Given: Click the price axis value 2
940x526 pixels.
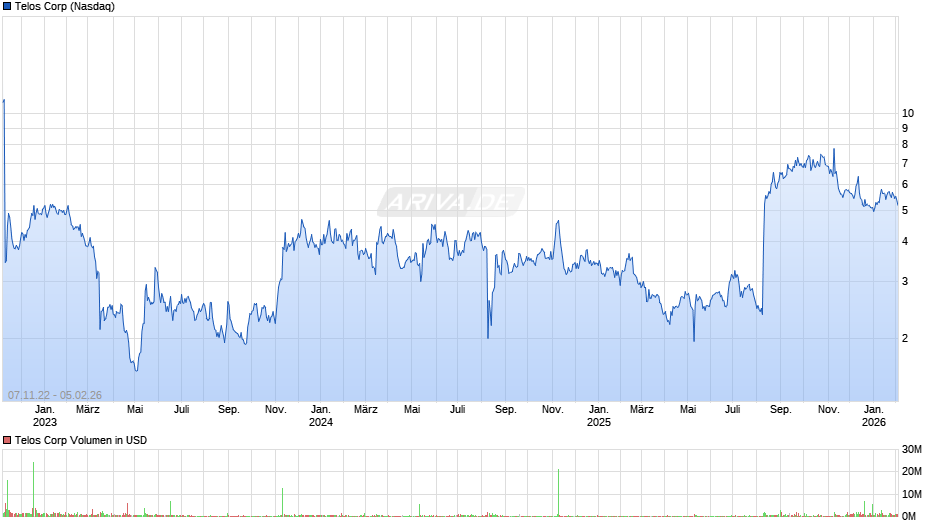Looking at the screenshot, I should point(905,338).
